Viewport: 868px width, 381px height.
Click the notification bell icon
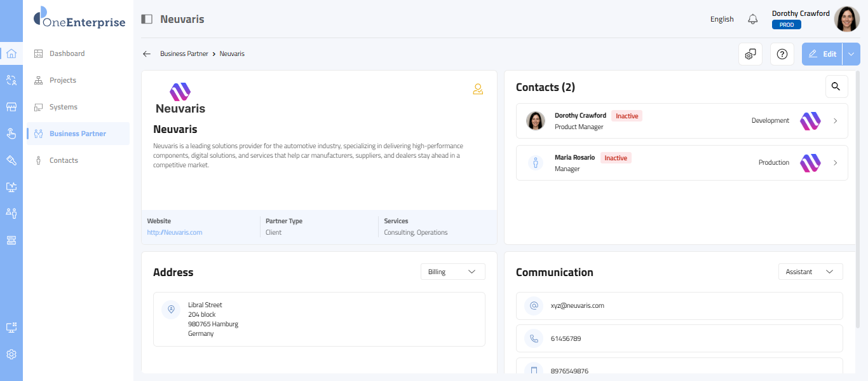[753, 19]
